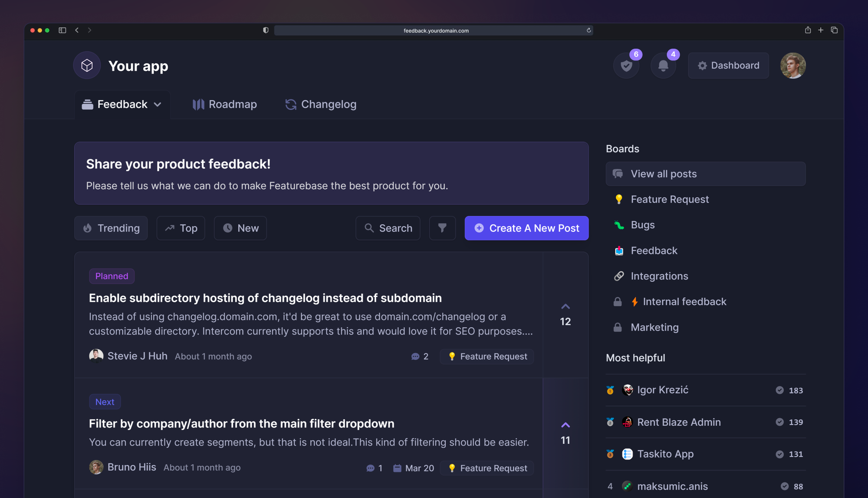The width and height of the screenshot is (868, 498).
Task: Switch sorting to Top posts
Action: pyautogui.click(x=181, y=228)
